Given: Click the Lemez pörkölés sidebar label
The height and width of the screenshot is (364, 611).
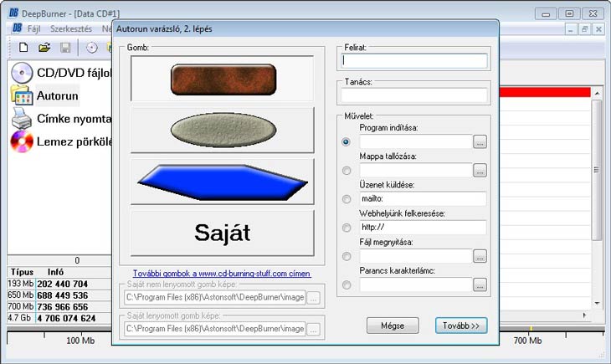Looking at the screenshot, I should point(74,141).
